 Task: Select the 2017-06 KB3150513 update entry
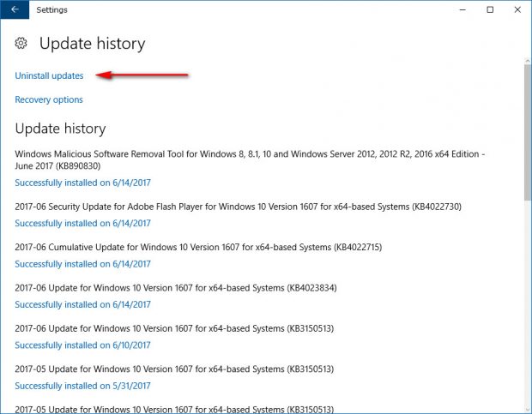pos(174,328)
